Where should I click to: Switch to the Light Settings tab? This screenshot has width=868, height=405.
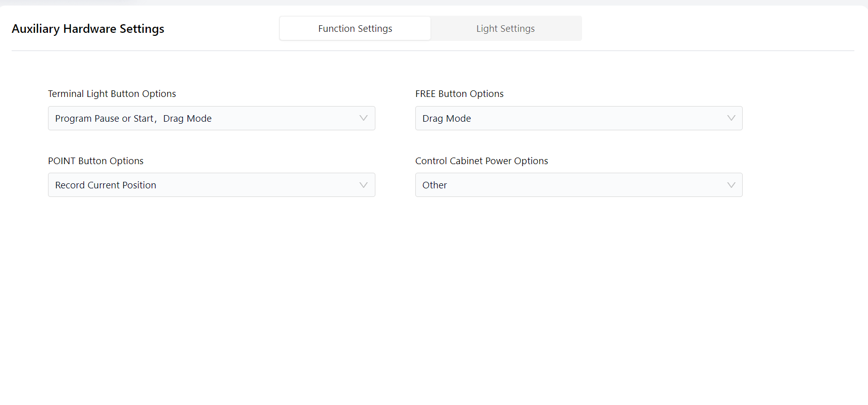505,29
